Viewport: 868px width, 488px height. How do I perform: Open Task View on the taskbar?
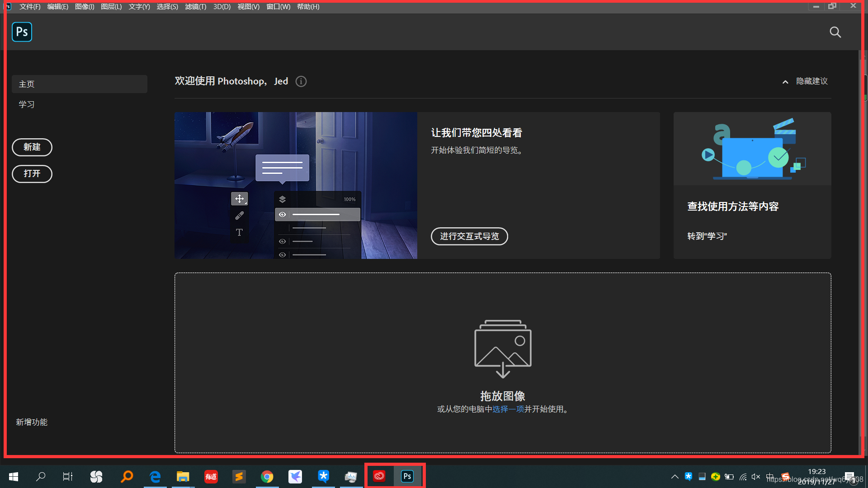(68, 476)
